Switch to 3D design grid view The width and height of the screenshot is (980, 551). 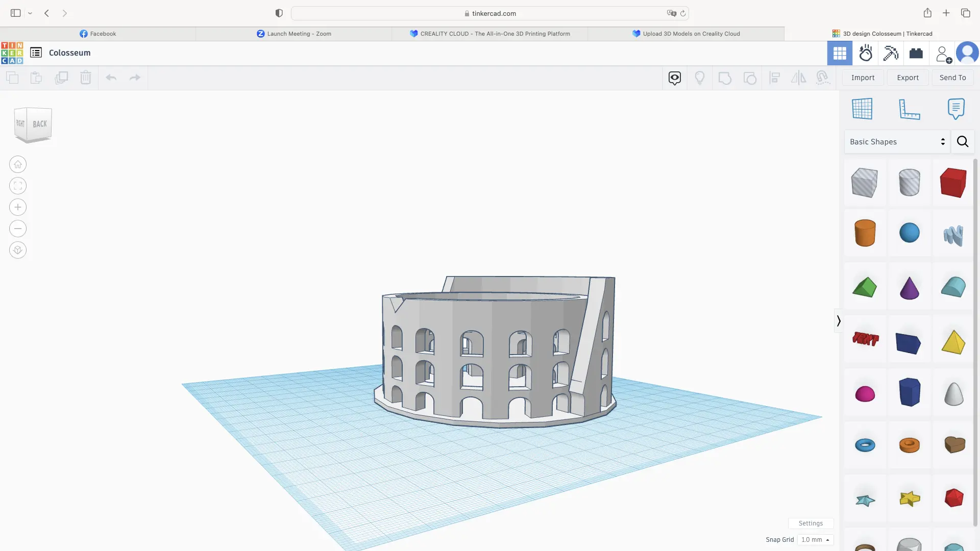click(840, 53)
